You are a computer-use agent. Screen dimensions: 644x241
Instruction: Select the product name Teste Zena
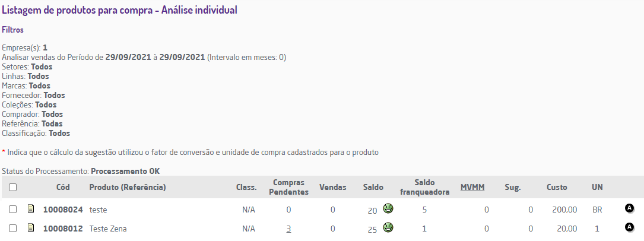tap(108, 229)
